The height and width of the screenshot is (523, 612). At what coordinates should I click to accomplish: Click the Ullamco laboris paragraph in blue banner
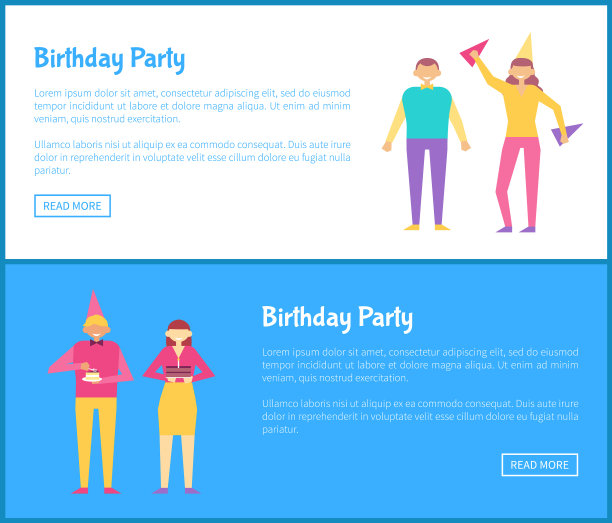pyautogui.click(x=420, y=416)
